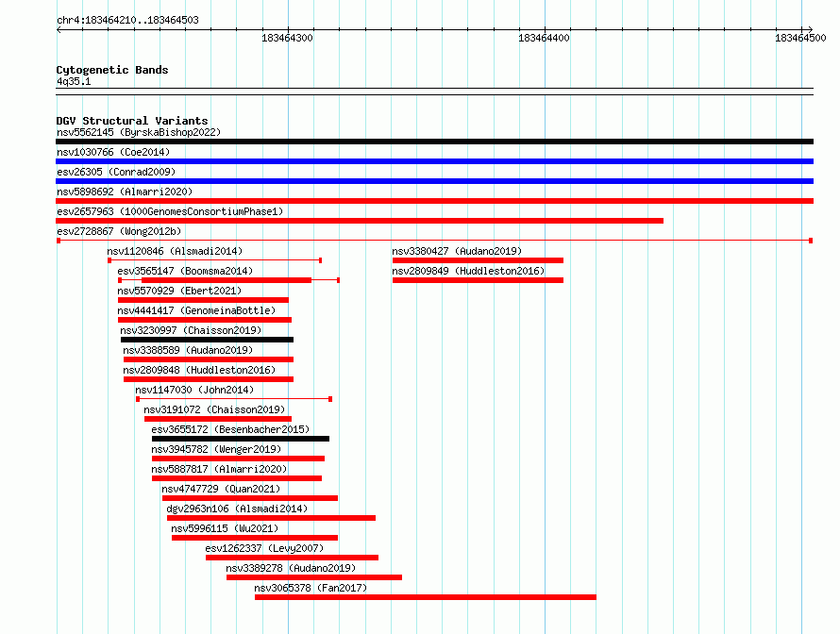Viewport: 840px width, 634px height.
Task: Select the 4q35.1 band label
Action: coord(74,81)
